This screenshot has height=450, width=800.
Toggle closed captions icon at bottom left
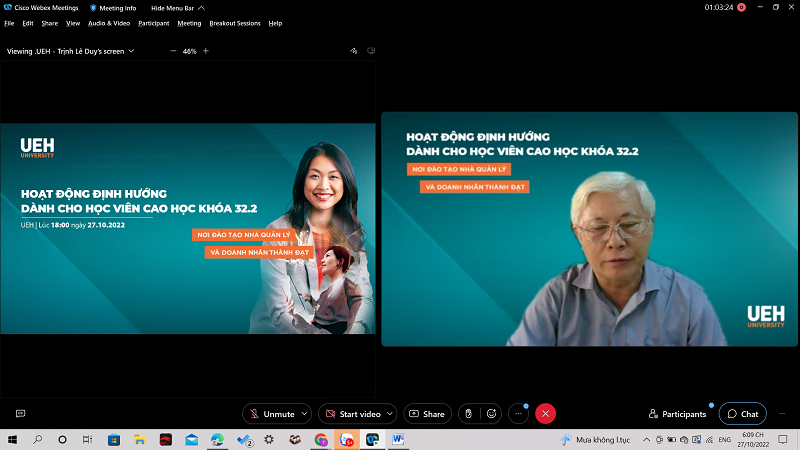point(20,414)
